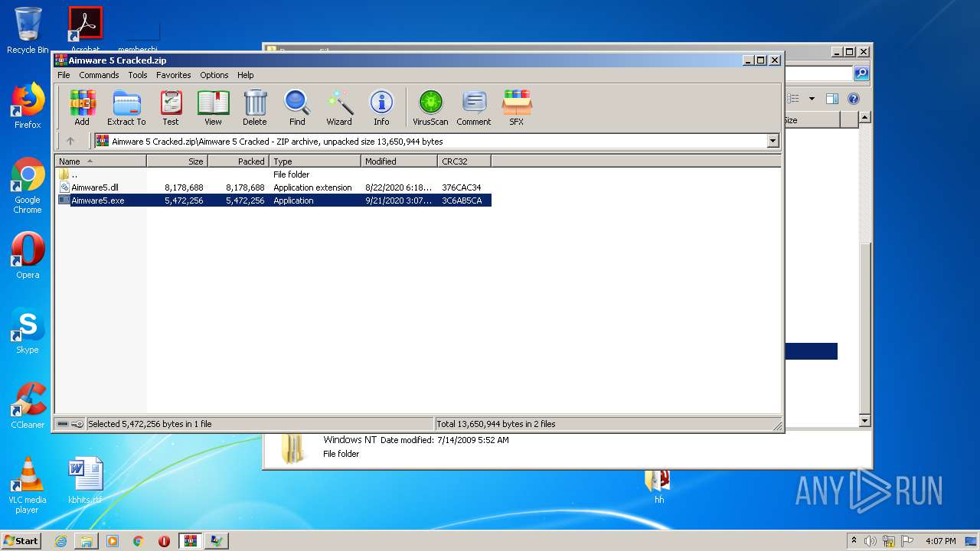Open the Wizard wand icon
This screenshot has height=551, width=980.
point(339,107)
